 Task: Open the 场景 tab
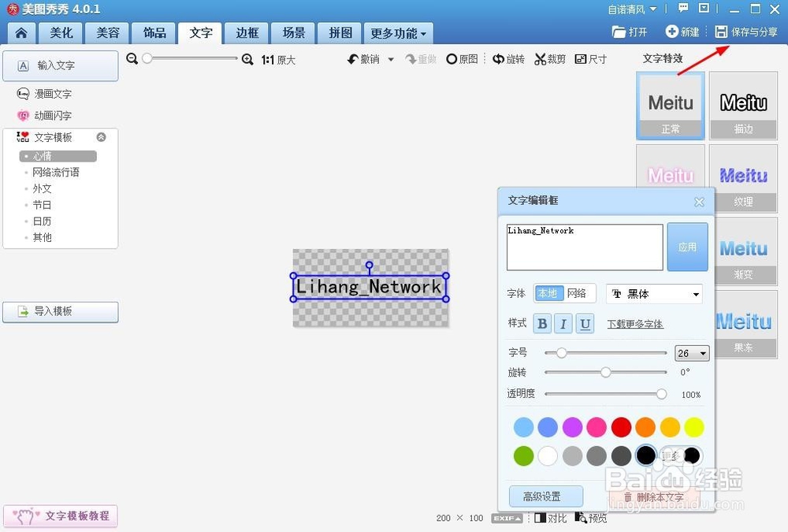coord(293,33)
